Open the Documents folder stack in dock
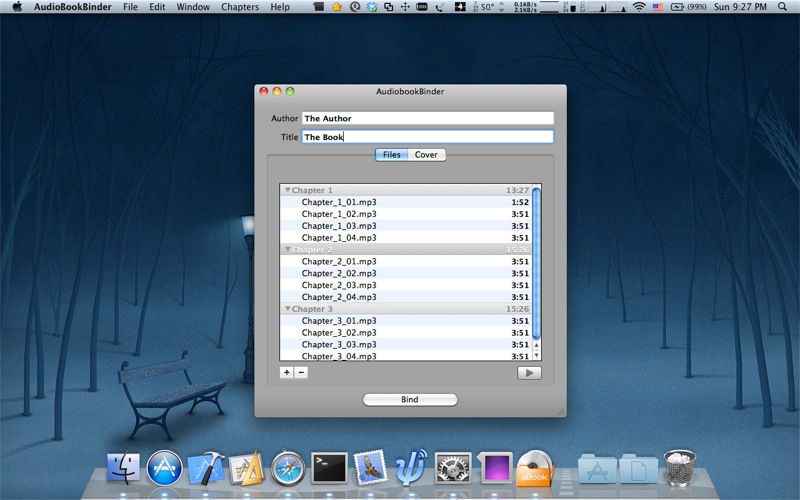Image resolution: width=800 pixels, height=500 pixels. pos(639,468)
